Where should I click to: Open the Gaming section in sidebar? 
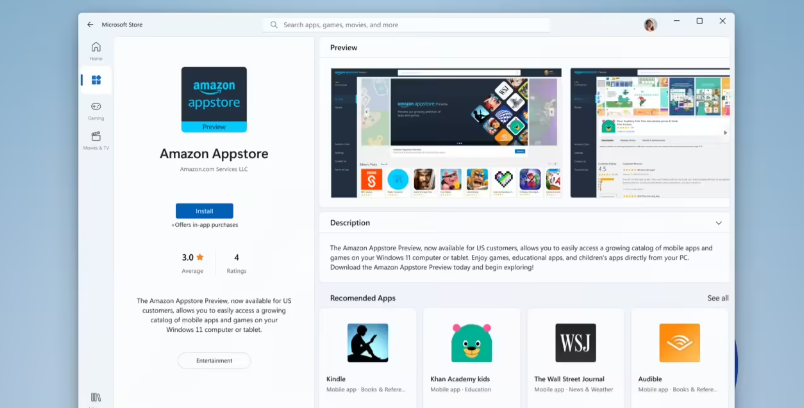(x=96, y=111)
